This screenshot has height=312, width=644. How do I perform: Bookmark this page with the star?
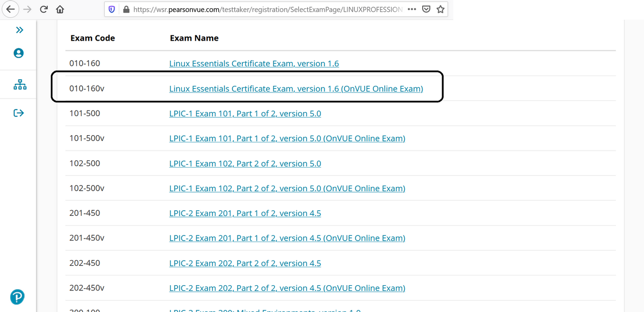click(440, 9)
